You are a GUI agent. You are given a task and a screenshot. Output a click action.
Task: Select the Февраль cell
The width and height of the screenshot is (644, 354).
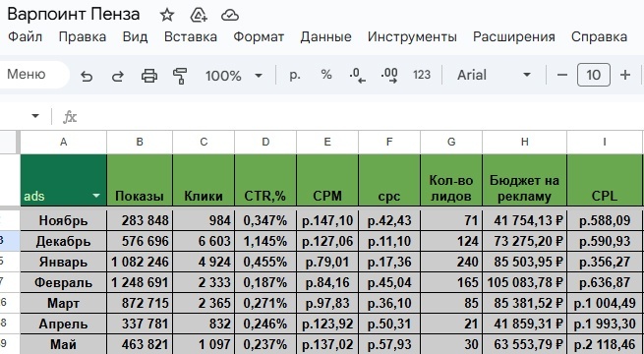(x=63, y=282)
